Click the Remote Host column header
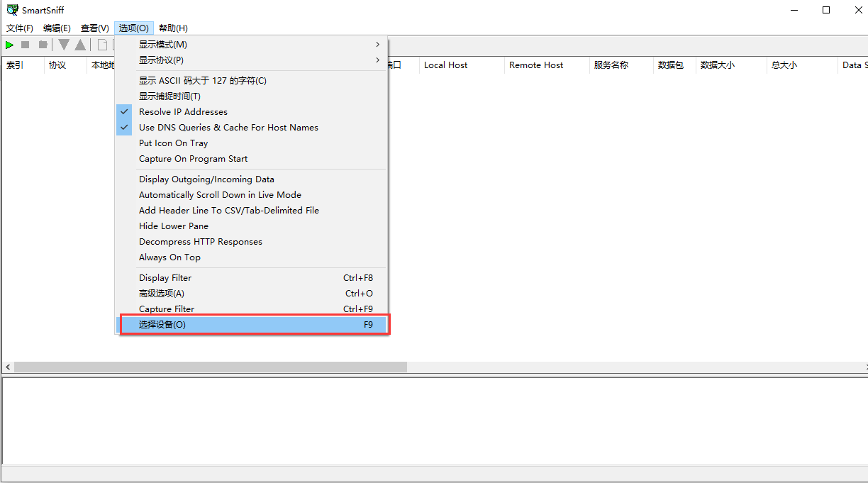 (536, 65)
